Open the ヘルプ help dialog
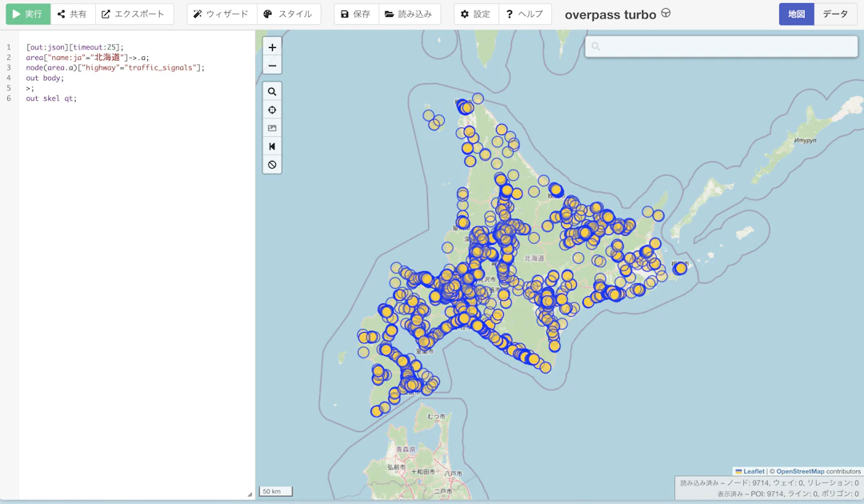The image size is (864, 504). [525, 14]
